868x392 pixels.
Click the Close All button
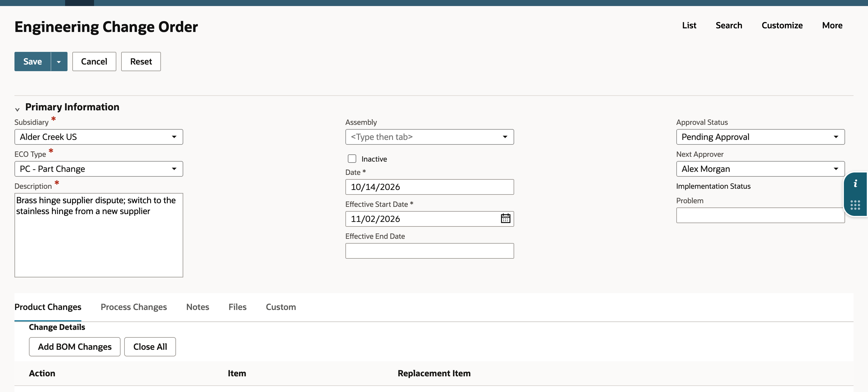[150, 347]
